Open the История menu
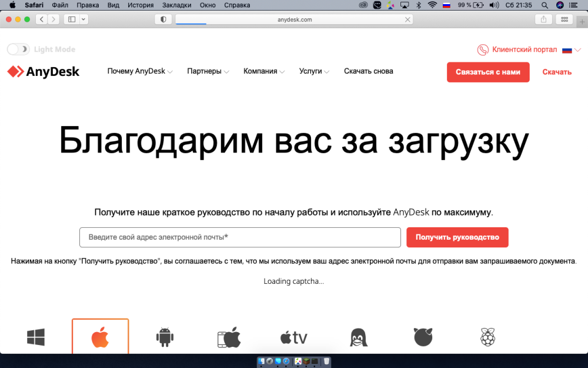588x368 pixels. (x=141, y=5)
